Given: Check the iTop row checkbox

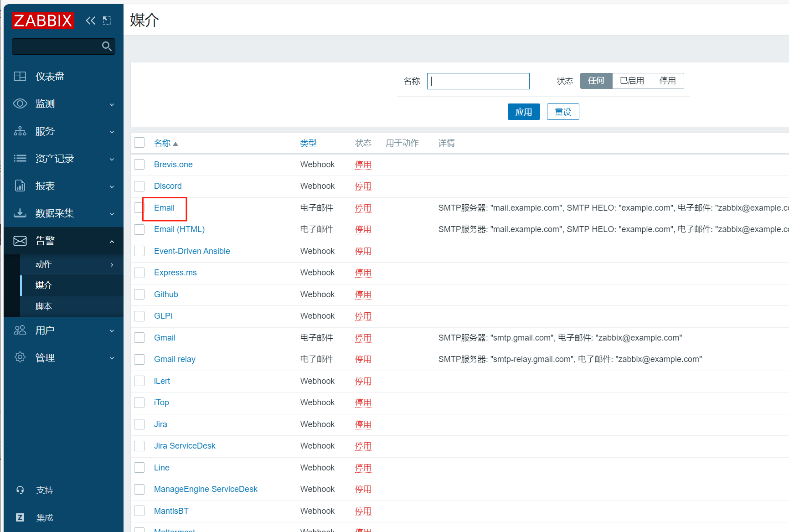Looking at the screenshot, I should pyautogui.click(x=139, y=403).
